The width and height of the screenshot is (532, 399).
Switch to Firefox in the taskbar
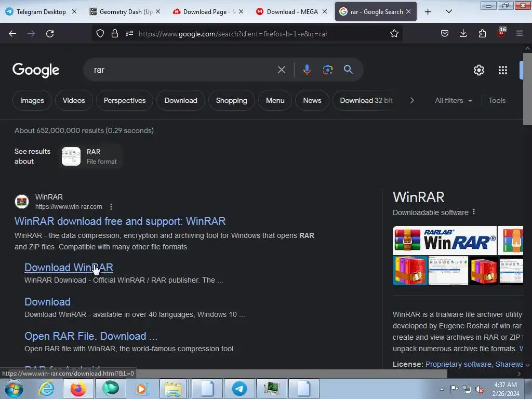[x=78, y=389]
